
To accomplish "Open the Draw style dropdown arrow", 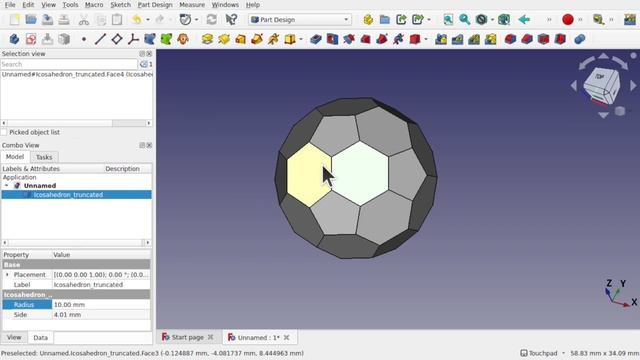I will (492, 20).
